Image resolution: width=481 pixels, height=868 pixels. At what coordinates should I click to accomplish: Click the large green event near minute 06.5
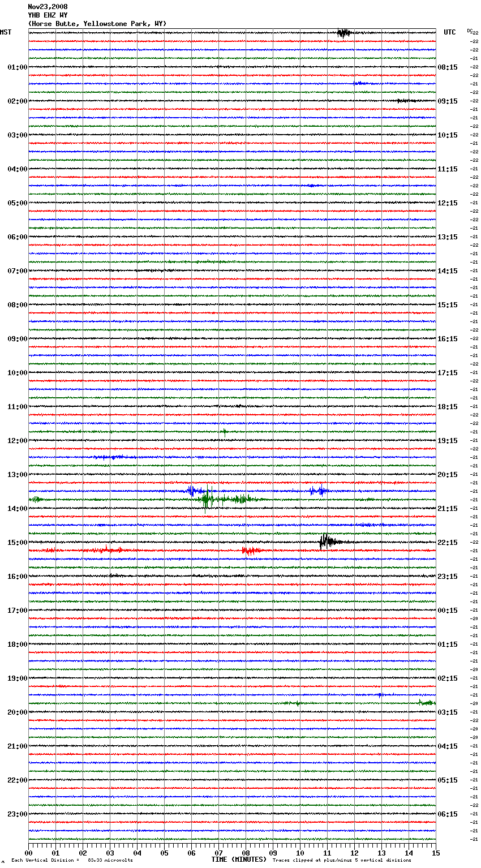pyautogui.click(x=208, y=498)
